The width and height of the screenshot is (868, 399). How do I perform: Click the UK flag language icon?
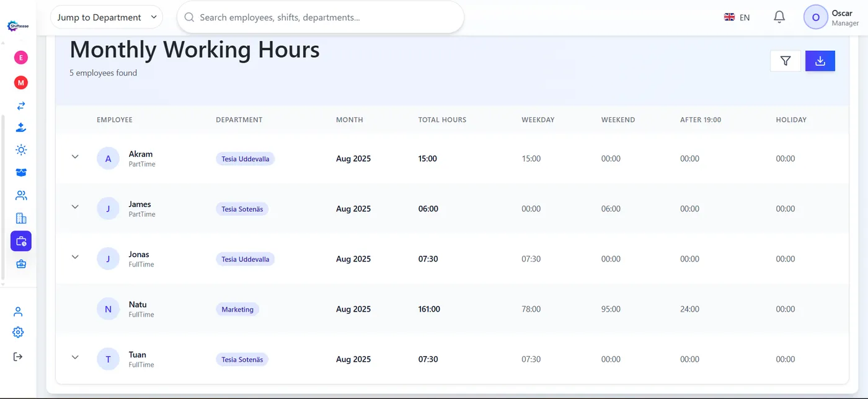729,17
